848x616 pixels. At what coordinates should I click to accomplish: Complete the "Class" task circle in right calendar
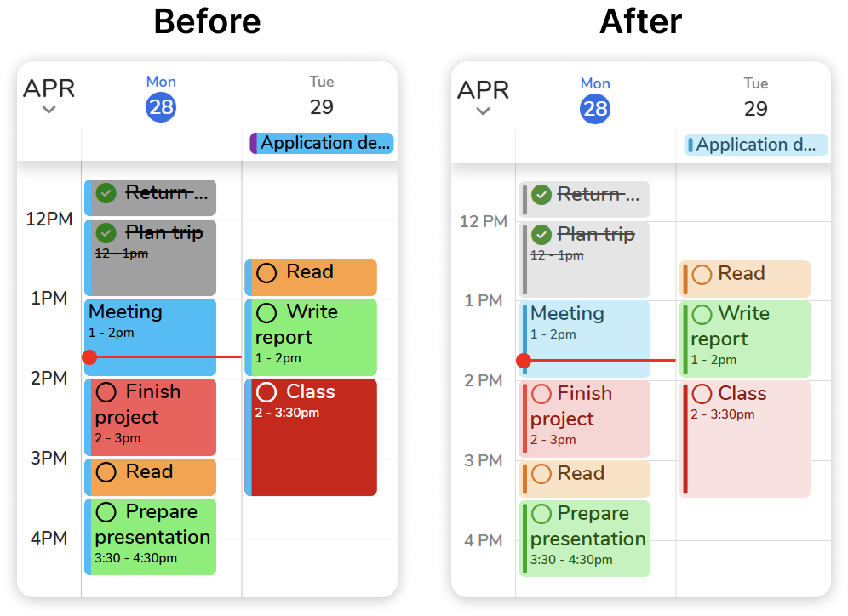pyautogui.click(x=702, y=394)
